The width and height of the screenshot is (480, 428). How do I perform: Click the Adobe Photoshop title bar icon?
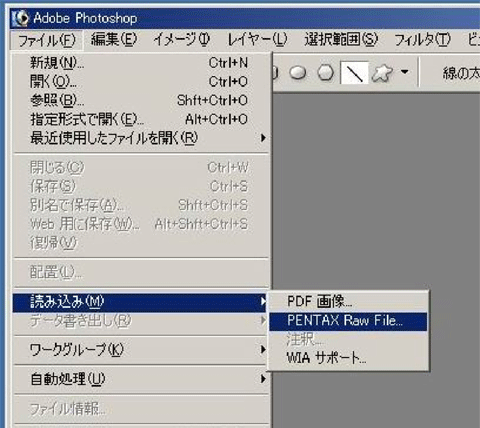click(x=21, y=18)
